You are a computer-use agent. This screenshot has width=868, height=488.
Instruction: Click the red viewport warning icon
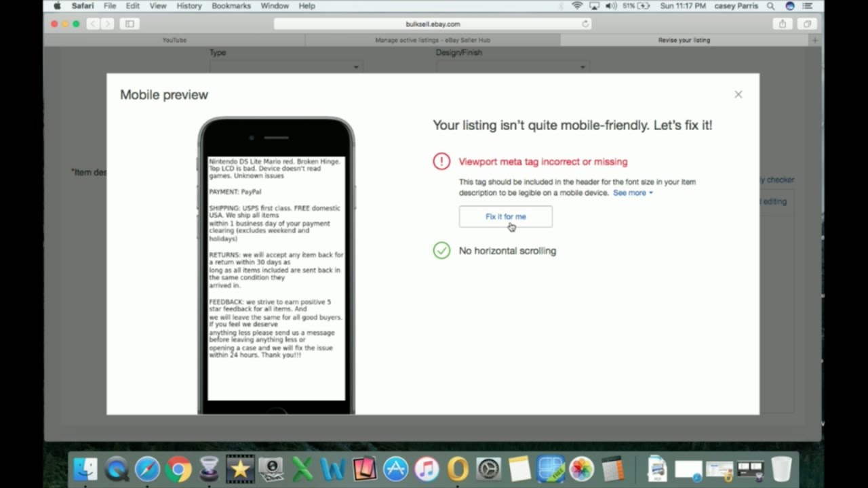441,161
